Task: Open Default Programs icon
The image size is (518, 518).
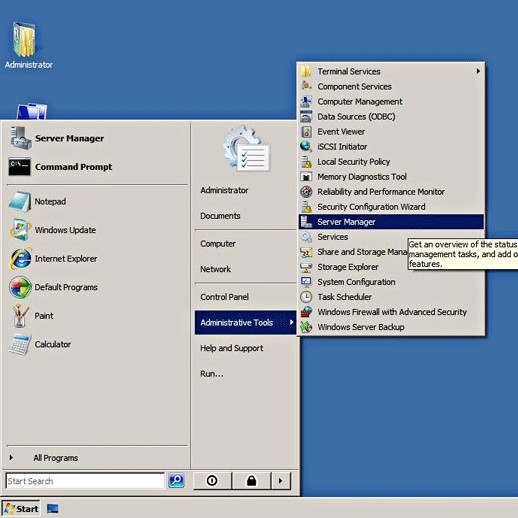Action: pyautogui.click(x=20, y=287)
